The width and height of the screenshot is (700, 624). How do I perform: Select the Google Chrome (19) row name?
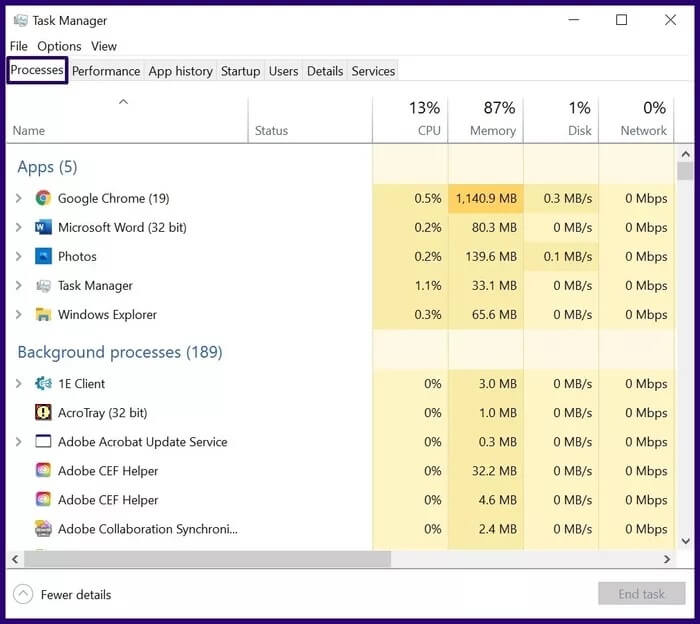click(113, 198)
